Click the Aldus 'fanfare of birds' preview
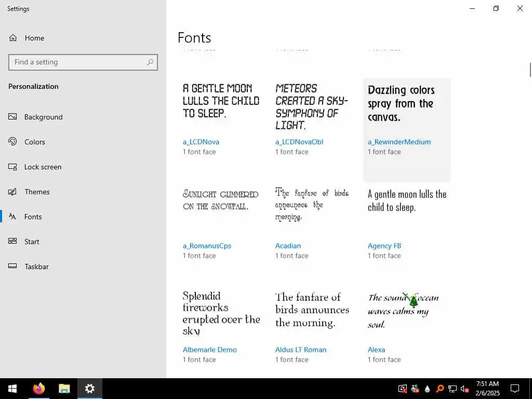Viewport: 532px width, 399px height. click(312, 310)
